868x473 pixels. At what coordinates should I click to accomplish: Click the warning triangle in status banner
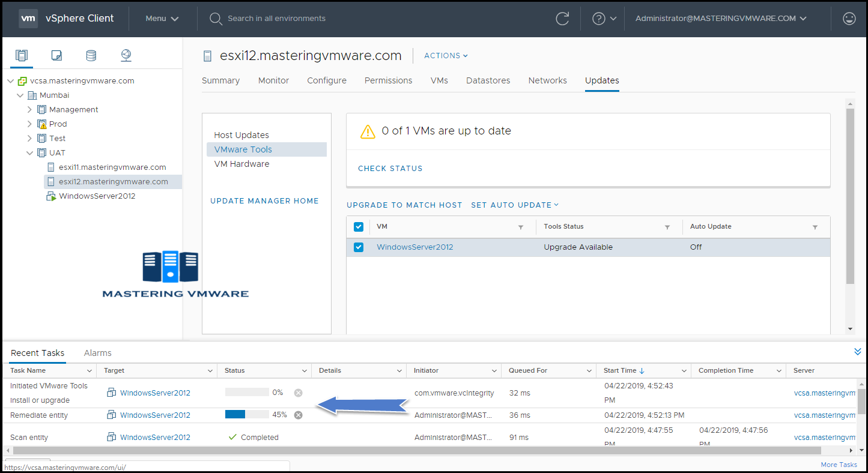point(368,131)
